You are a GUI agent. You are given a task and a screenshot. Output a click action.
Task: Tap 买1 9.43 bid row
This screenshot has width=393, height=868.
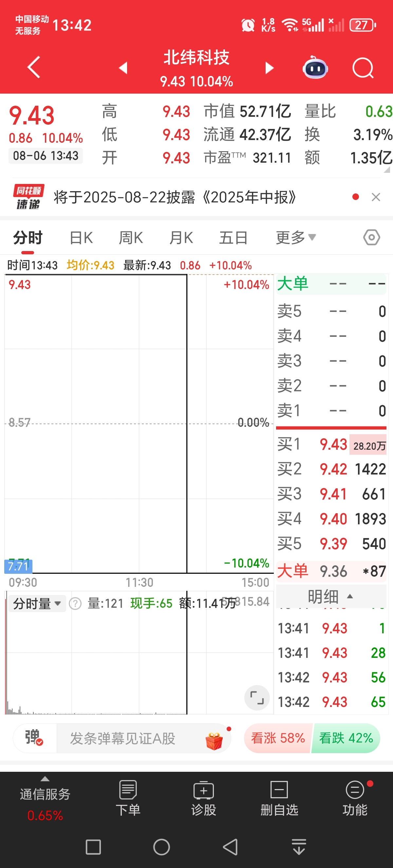[331, 444]
